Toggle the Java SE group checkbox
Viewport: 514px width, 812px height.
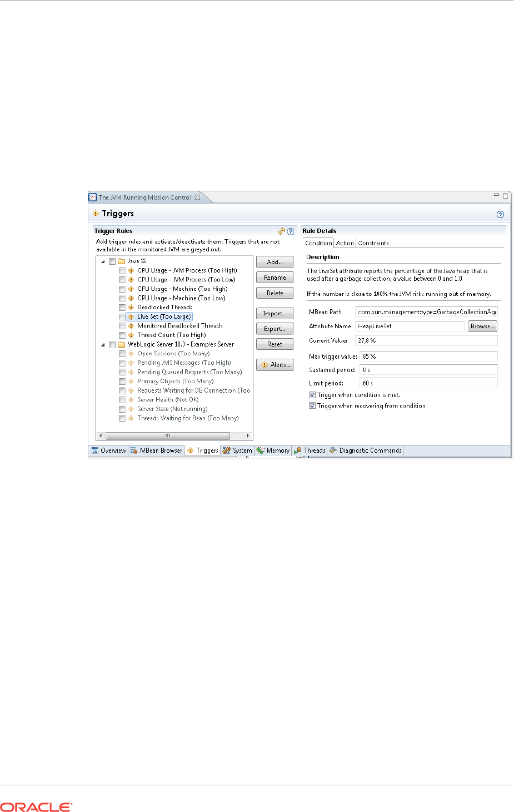coord(112,261)
